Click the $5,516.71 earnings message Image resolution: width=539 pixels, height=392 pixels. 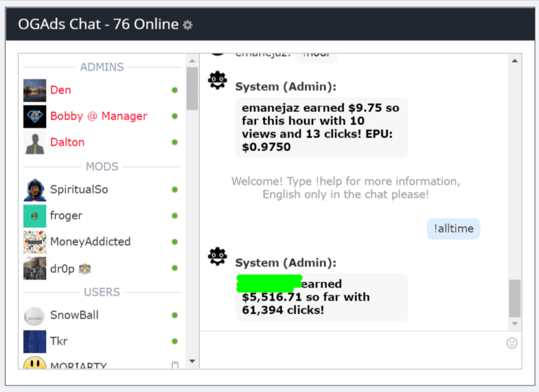(322, 297)
